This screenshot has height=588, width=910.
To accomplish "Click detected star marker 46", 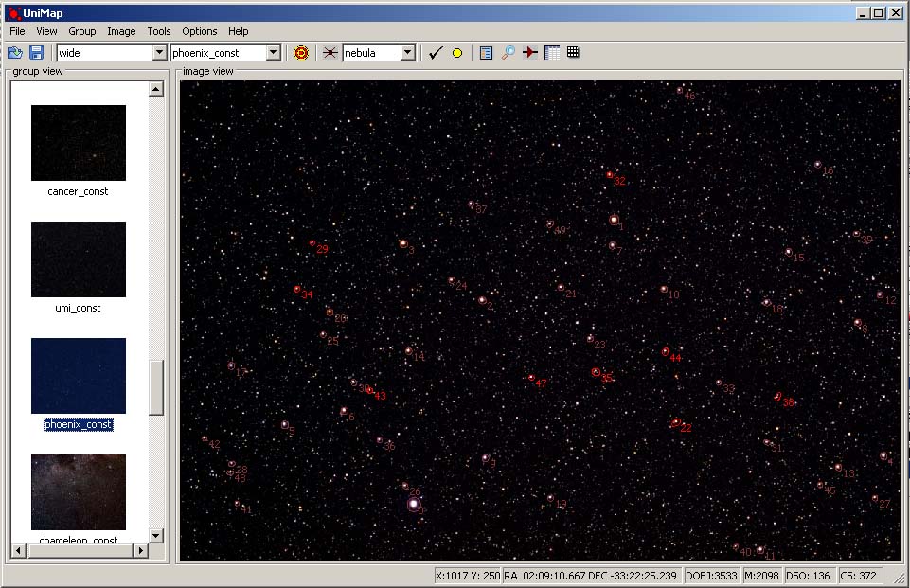I will click(x=680, y=91).
